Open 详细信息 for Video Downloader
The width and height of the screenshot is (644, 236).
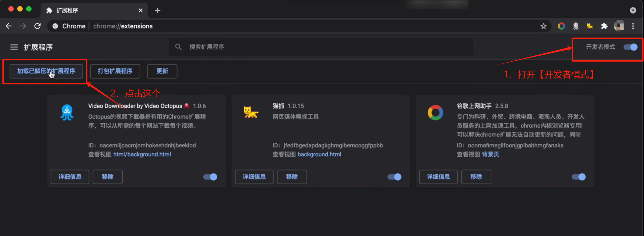click(x=70, y=177)
